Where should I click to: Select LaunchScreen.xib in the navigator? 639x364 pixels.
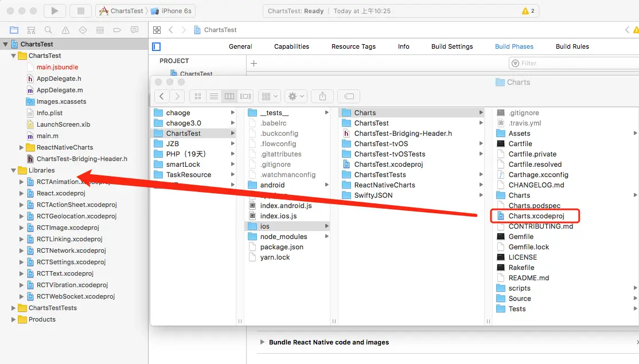pos(63,124)
